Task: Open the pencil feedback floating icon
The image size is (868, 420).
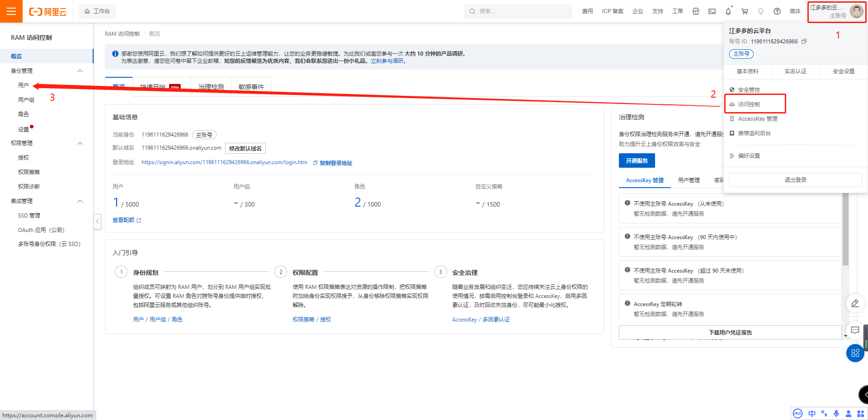Action: [855, 303]
